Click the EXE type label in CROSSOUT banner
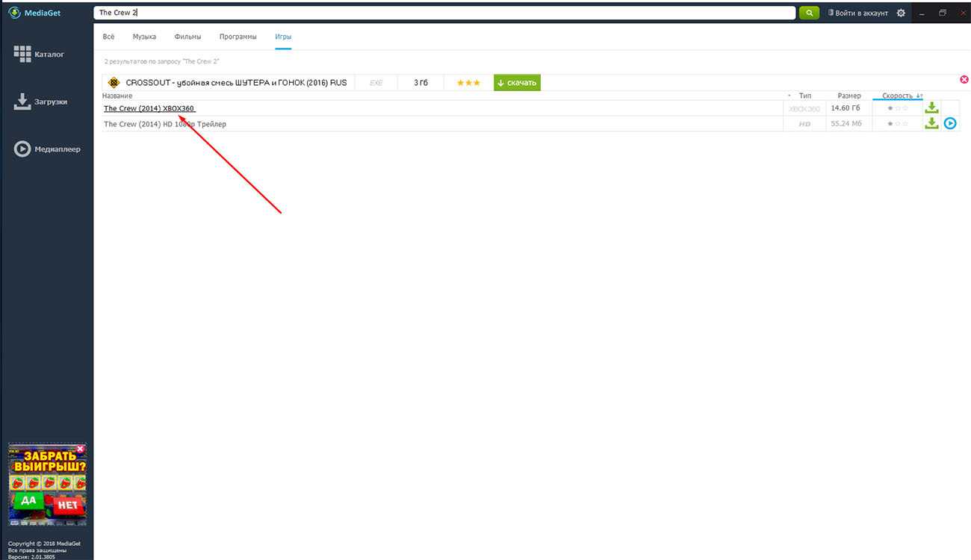The width and height of the screenshot is (971, 560). click(x=376, y=82)
